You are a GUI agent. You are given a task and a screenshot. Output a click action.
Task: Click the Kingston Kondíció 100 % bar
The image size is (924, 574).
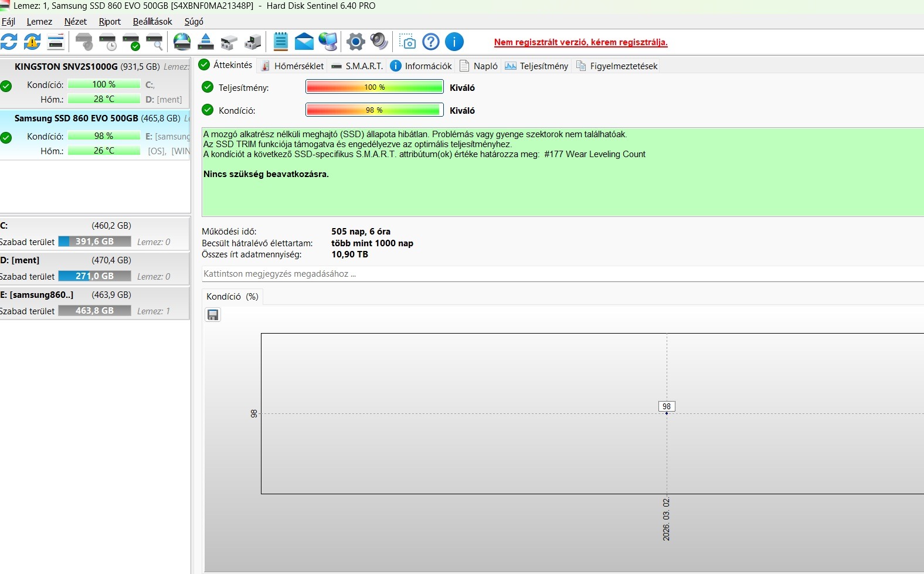[x=104, y=84]
